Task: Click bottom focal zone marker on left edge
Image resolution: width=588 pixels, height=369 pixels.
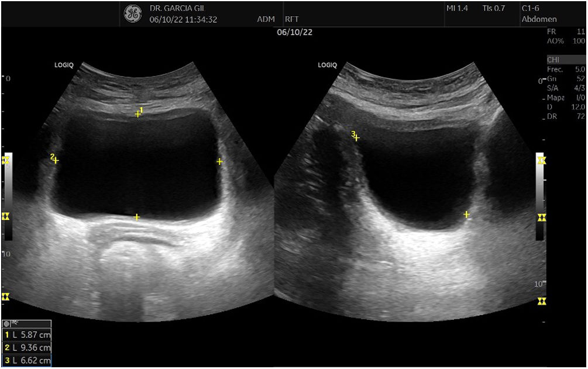Action: tap(6, 296)
